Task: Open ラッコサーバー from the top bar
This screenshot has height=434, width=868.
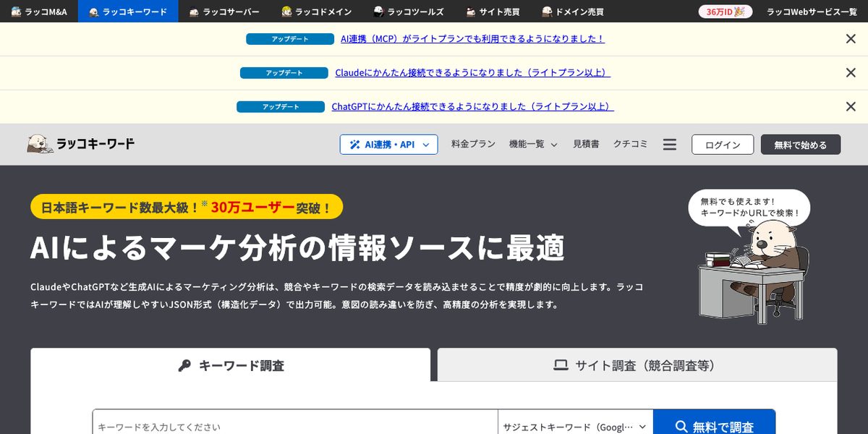Action: point(224,12)
